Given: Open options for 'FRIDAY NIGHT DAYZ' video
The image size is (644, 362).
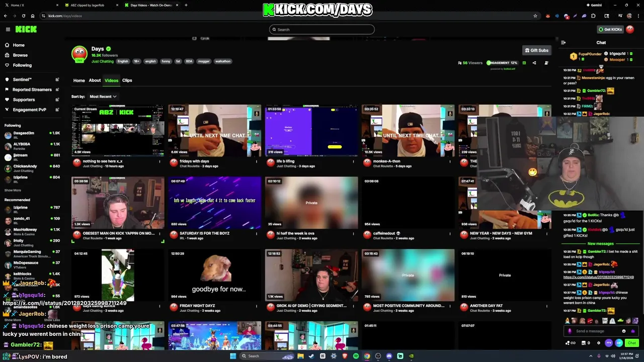Looking at the screenshot, I should [257, 306].
